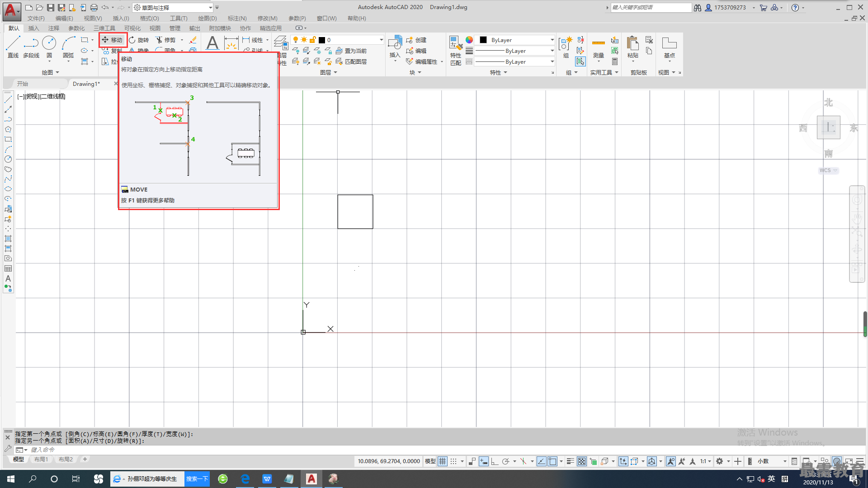The width and height of the screenshot is (868, 488).
Task: Click the Quick Calculator icon
Action: click(614, 61)
